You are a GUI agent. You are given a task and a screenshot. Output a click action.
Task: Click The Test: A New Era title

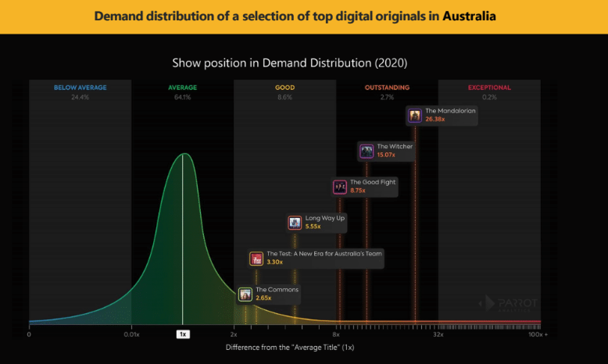click(324, 254)
